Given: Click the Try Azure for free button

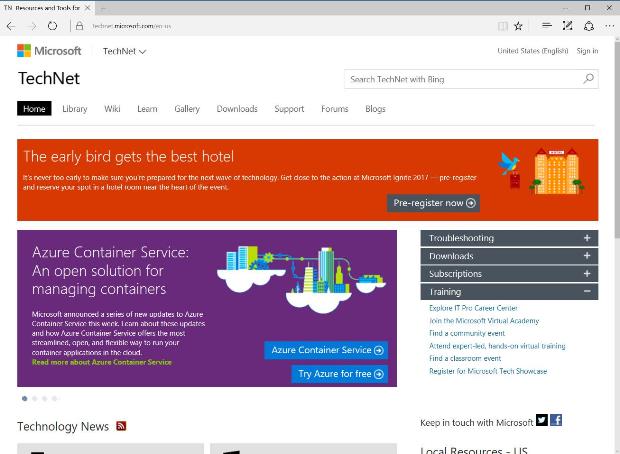Looking at the screenshot, I should (340, 374).
